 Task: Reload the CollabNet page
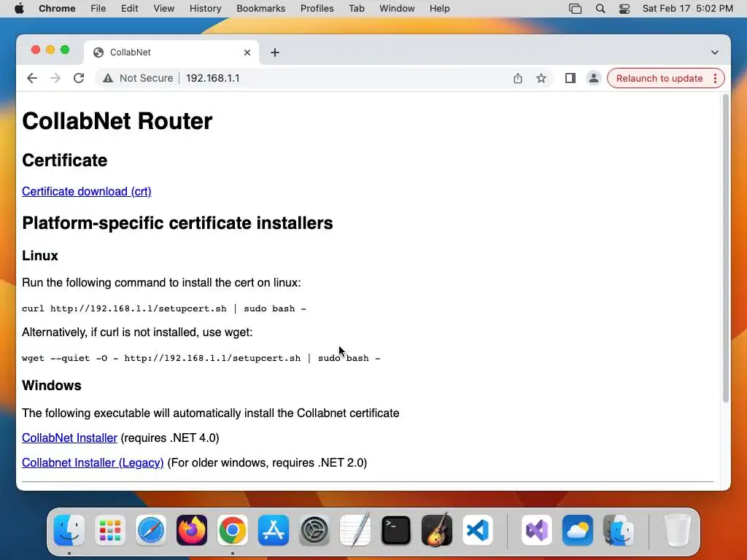pos(79,78)
